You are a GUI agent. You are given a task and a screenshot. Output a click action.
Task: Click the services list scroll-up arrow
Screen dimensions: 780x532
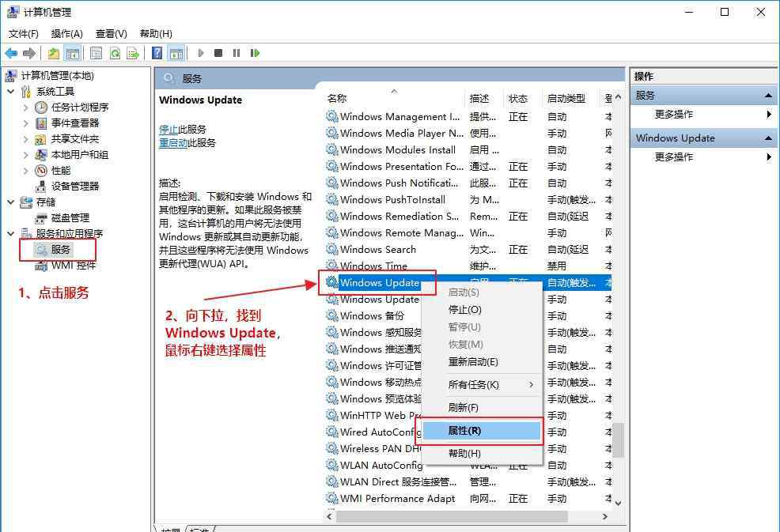[618, 97]
